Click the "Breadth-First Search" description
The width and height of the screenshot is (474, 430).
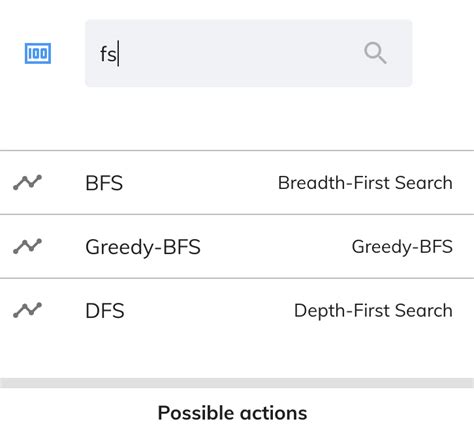pos(365,183)
